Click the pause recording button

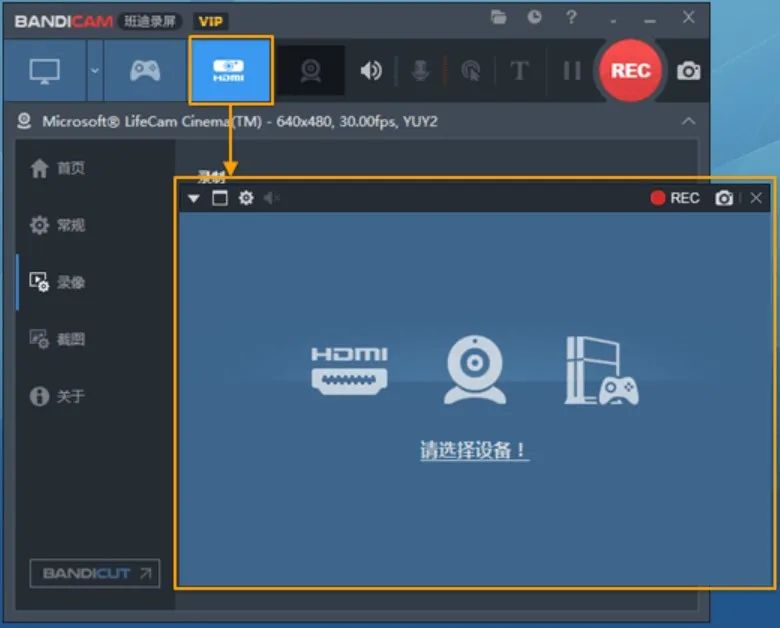click(571, 71)
